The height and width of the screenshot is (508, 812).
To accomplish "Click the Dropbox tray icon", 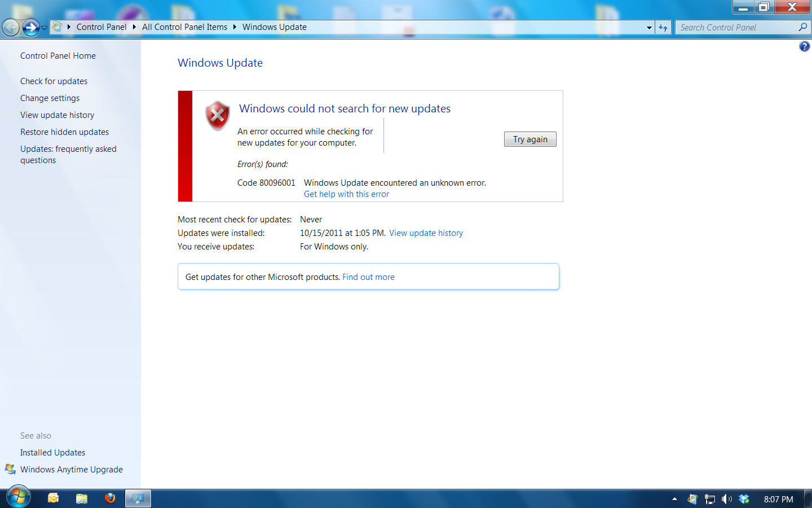I will [744, 499].
